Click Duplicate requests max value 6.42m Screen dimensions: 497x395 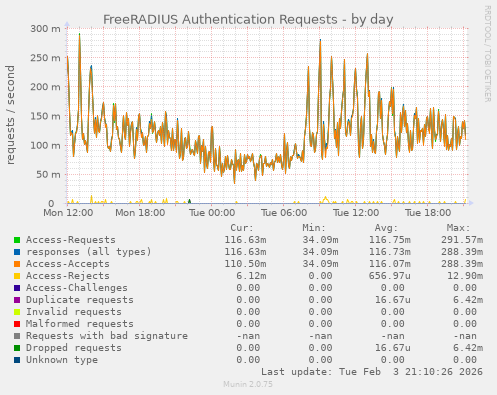coord(468,300)
